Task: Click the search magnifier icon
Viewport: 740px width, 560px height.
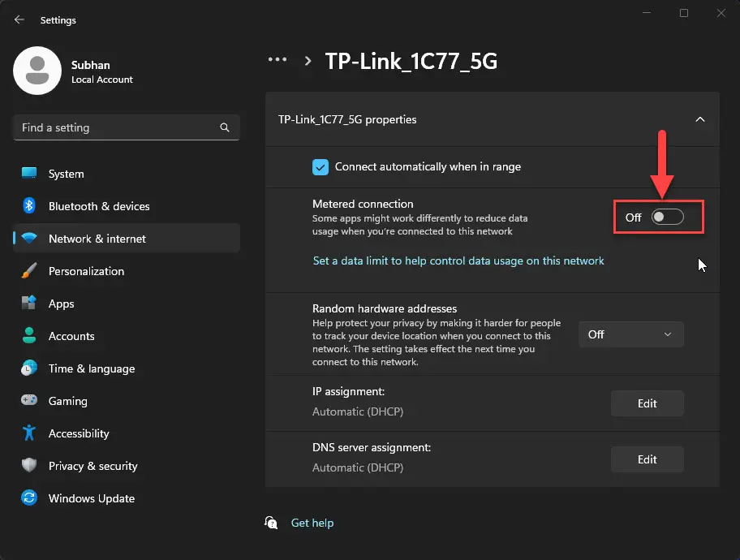Action: (225, 127)
